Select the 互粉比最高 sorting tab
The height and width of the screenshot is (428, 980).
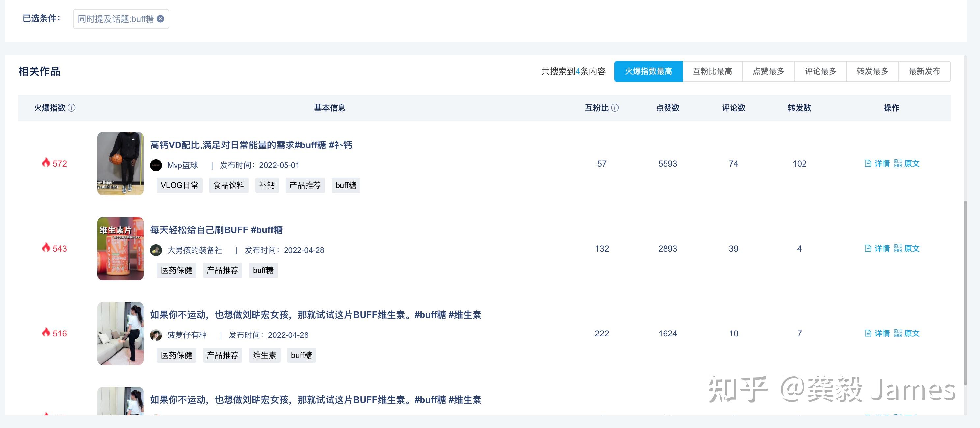(712, 71)
